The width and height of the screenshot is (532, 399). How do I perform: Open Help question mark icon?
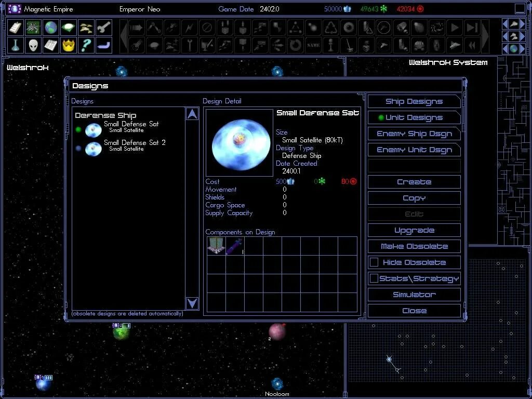click(x=86, y=45)
